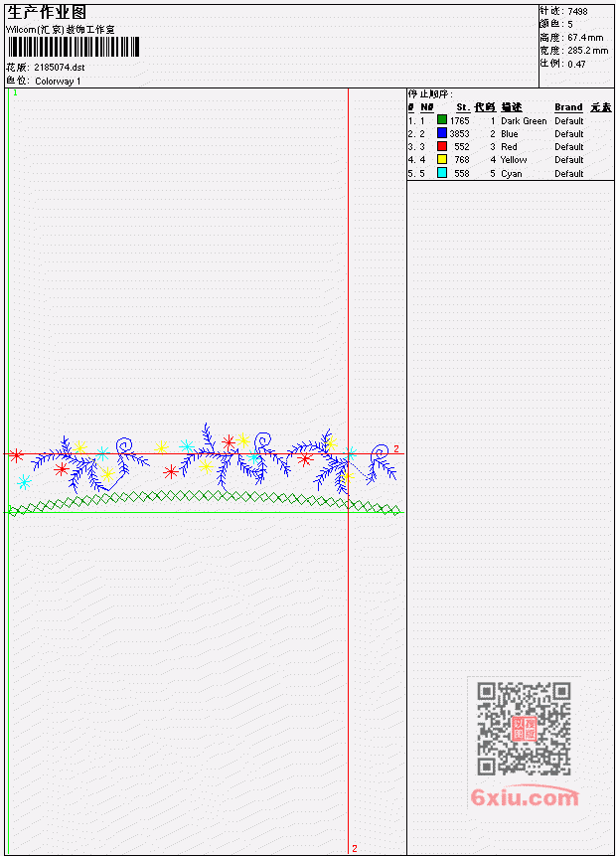This screenshot has width=616, height=856.
Task: Click the height value 67.4 mm
Action: coord(585,38)
